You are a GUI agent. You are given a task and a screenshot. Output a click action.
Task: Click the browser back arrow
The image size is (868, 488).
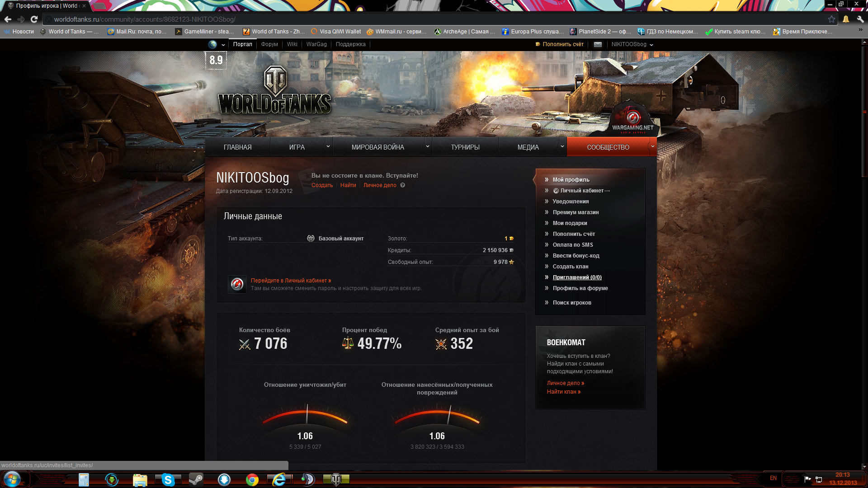pos(8,19)
